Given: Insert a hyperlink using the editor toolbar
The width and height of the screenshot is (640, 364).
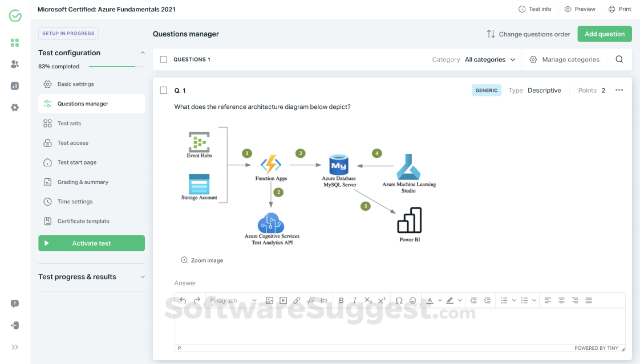Looking at the screenshot, I should [297, 300].
